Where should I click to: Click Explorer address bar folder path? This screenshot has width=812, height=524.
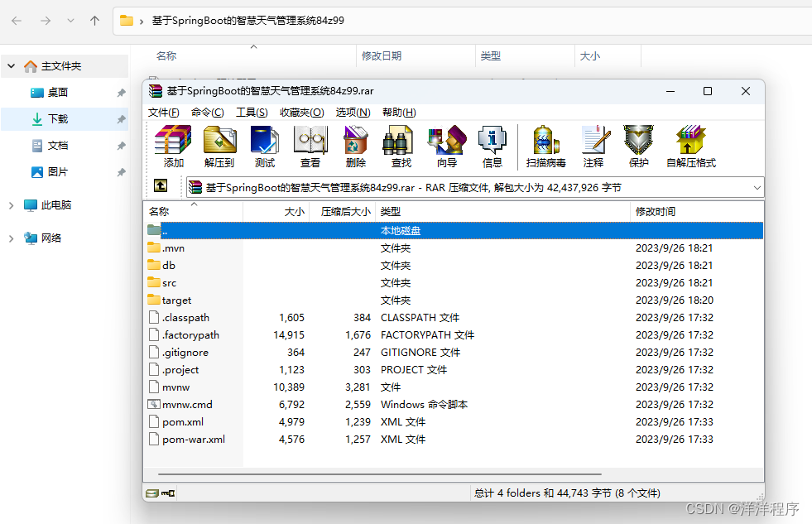[247, 21]
